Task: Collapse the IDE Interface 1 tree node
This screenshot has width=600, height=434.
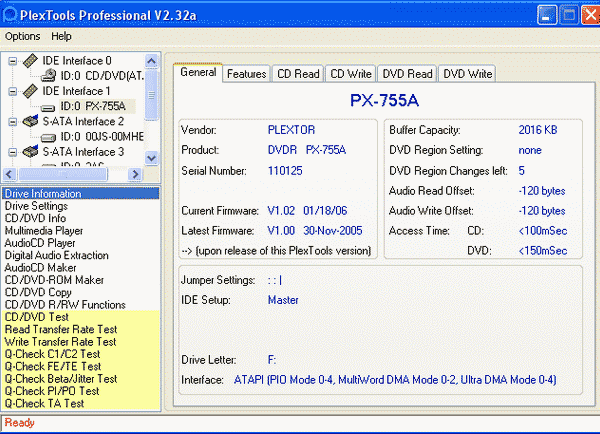Action: tap(13, 91)
